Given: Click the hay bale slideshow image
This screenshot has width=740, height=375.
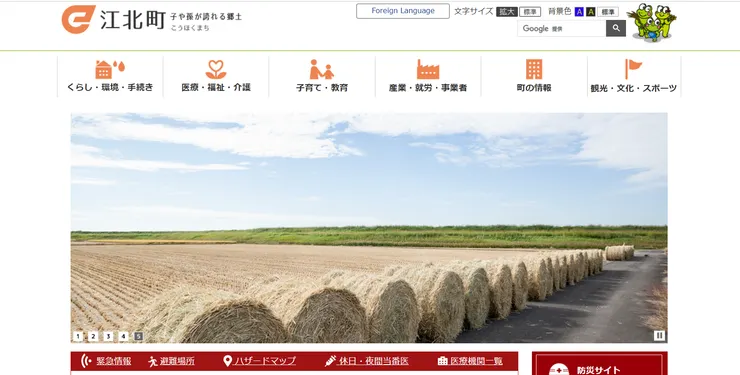Looking at the screenshot, I should pos(369,227).
